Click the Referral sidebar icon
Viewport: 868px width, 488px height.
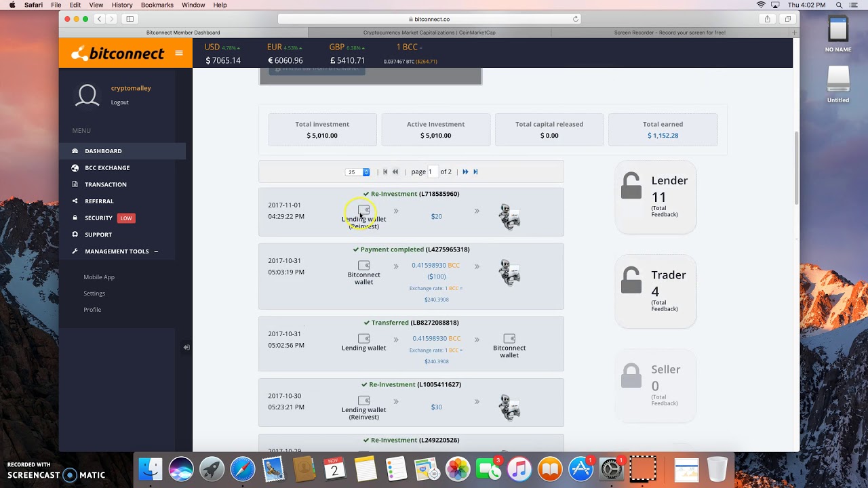point(75,201)
